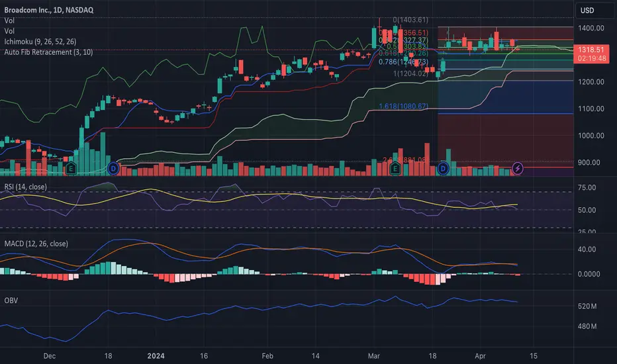Screen dimensions: 617x364
Task: Click the 15 date label after Apr
Action: (x=533, y=356)
